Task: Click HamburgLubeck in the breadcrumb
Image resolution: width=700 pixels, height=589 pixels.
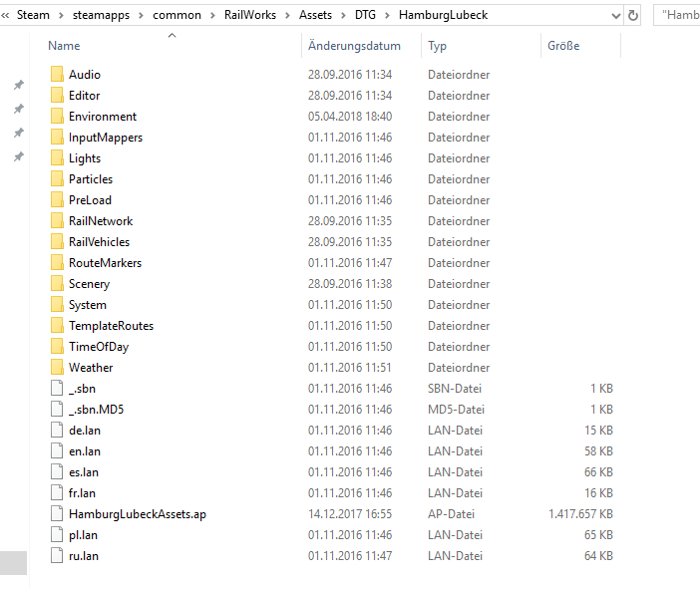Action: [x=444, y=15]
